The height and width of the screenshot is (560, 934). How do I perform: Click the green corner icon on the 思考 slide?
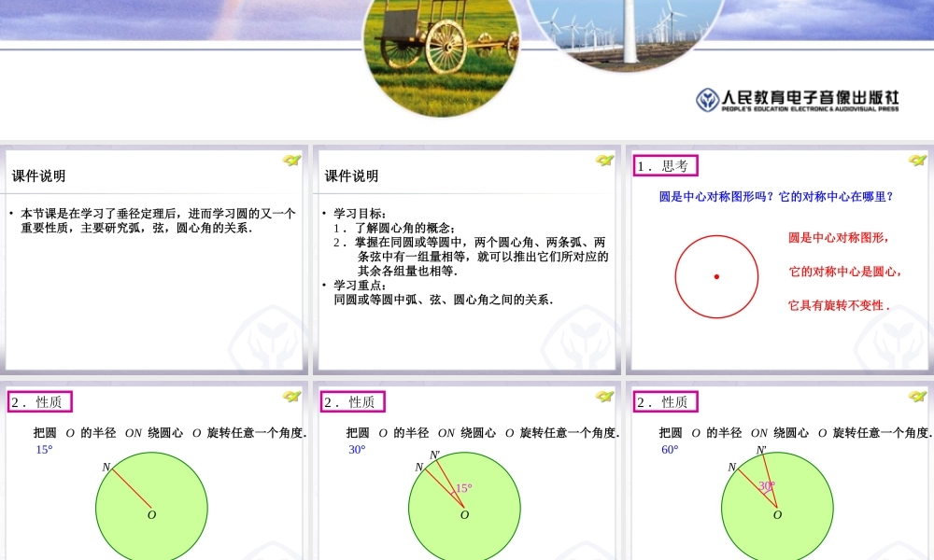[917, 161]
